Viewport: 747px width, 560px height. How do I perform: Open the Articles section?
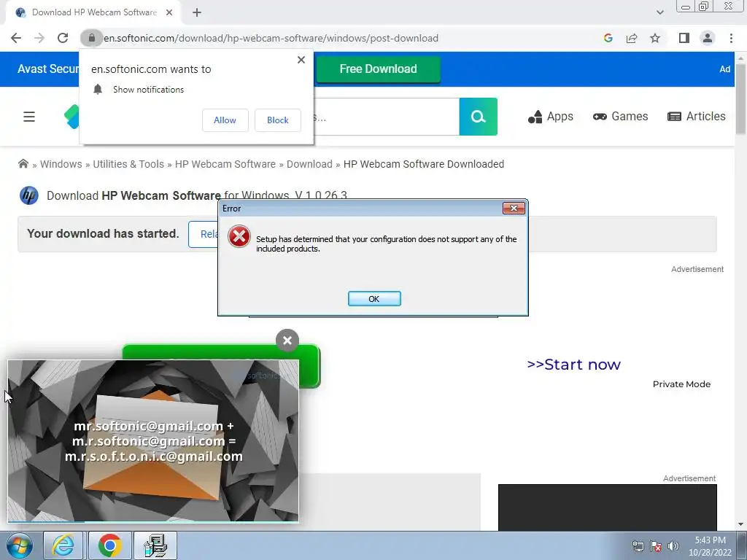(x=697, y=117)
